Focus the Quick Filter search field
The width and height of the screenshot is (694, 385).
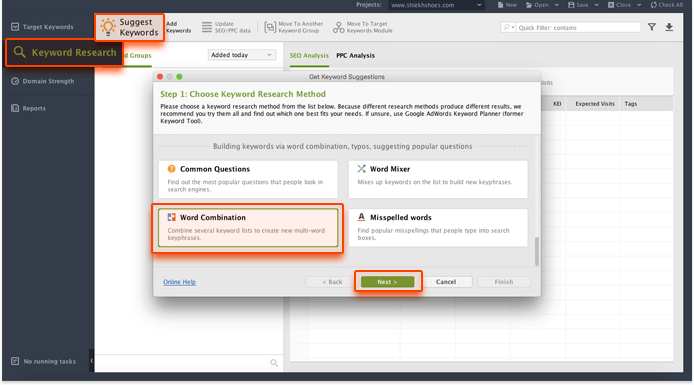point(578,27)
